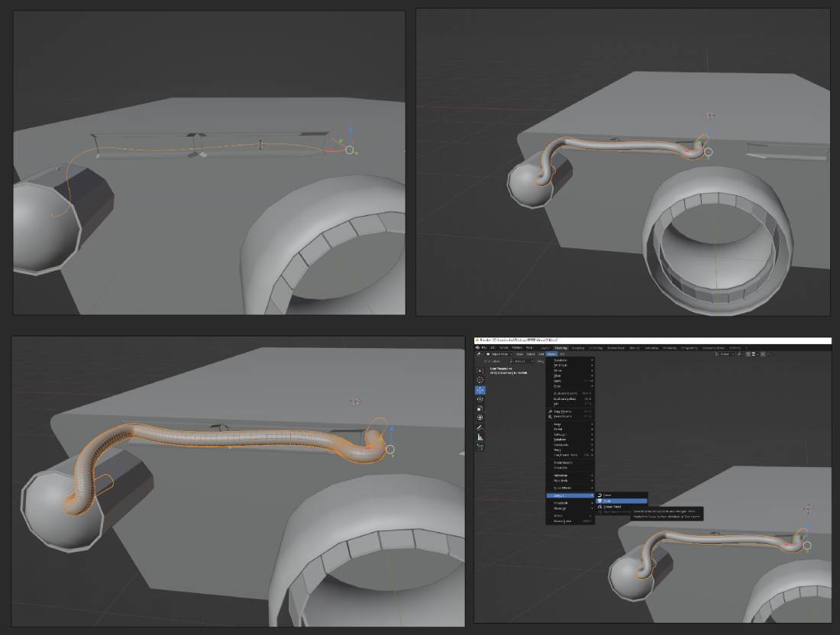Expand the Quick Effects submenu
The width and height of the screenshot is (840, 635).
point(570,488)
